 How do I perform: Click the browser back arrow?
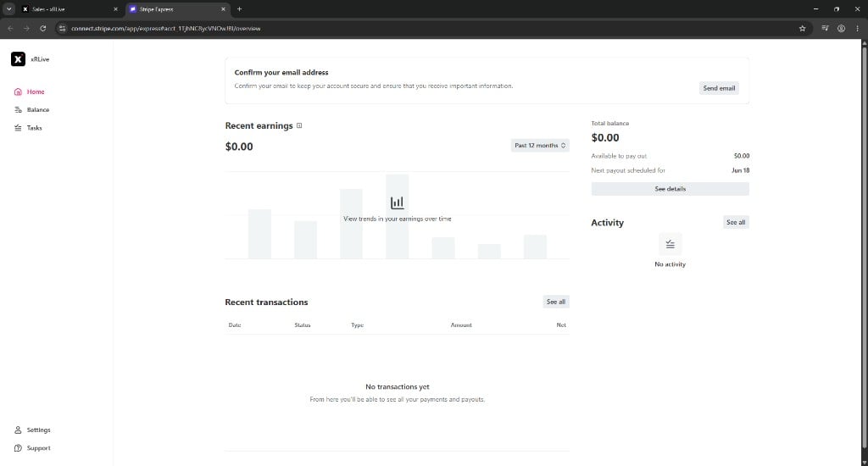click(x=10, y=28)
